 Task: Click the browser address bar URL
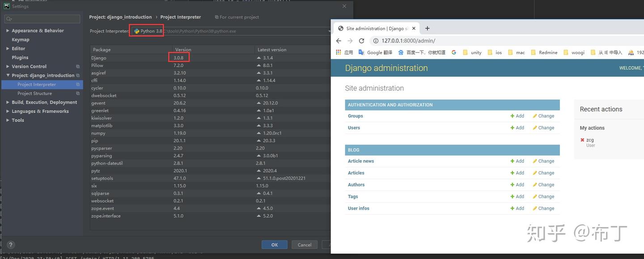pyautogui.click(x=408, y=41)
